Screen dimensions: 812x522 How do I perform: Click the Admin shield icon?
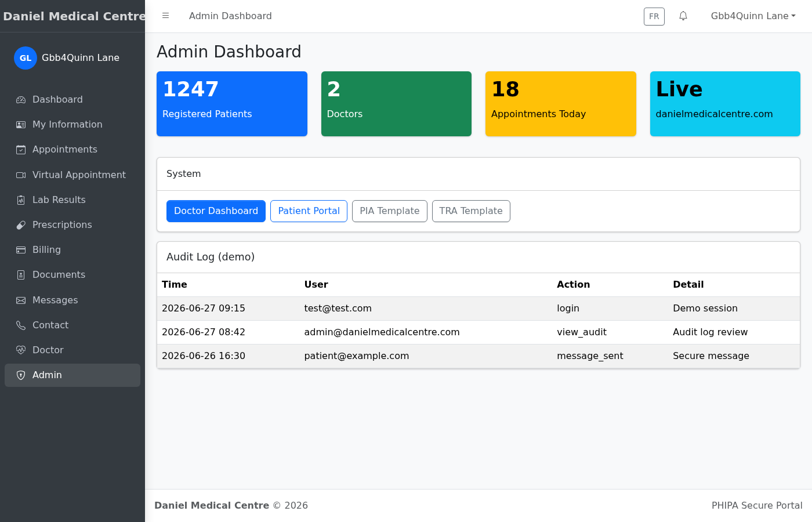[21, 375]
